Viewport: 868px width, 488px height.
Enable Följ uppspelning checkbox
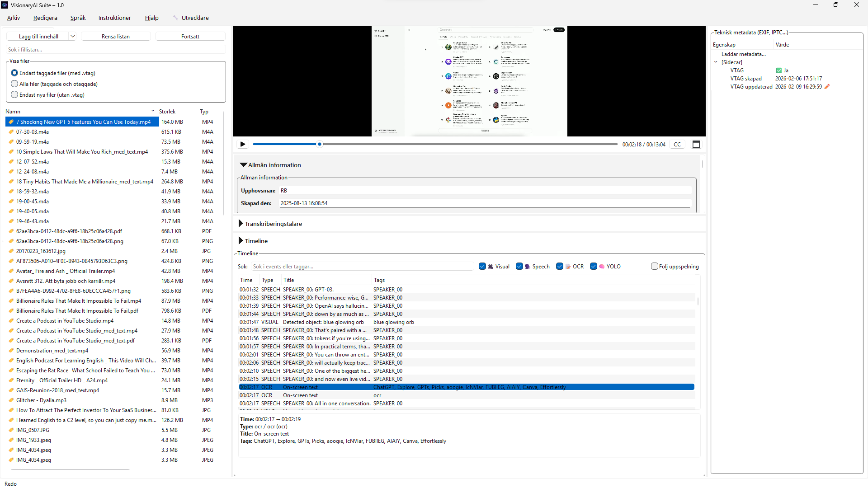654,267
